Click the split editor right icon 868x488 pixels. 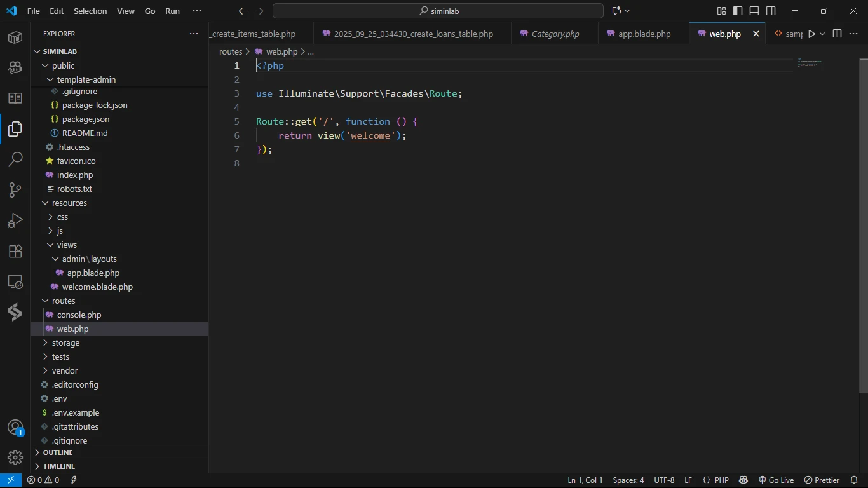837,34
